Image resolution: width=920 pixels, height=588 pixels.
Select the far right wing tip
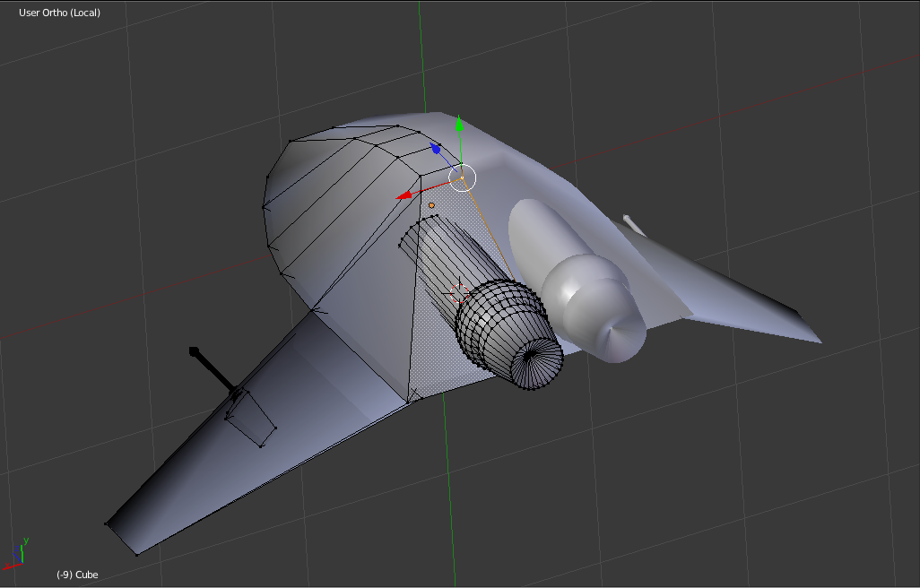click(x=819, y=341)
